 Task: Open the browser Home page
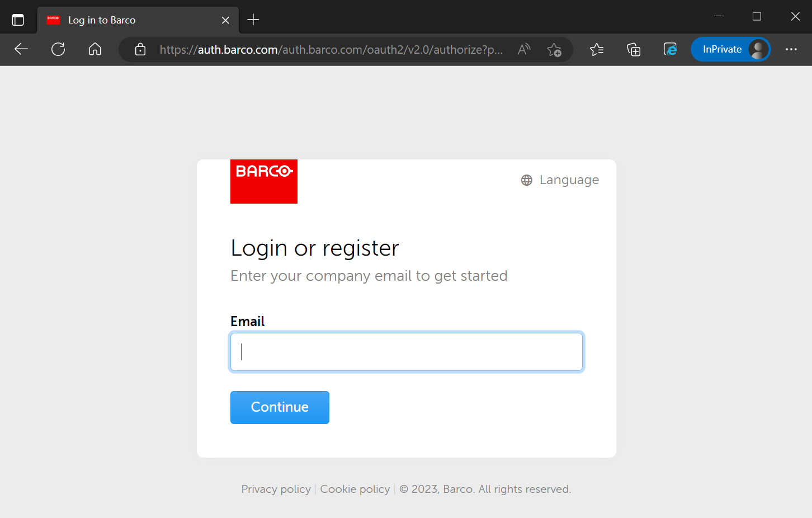point(95,49)
